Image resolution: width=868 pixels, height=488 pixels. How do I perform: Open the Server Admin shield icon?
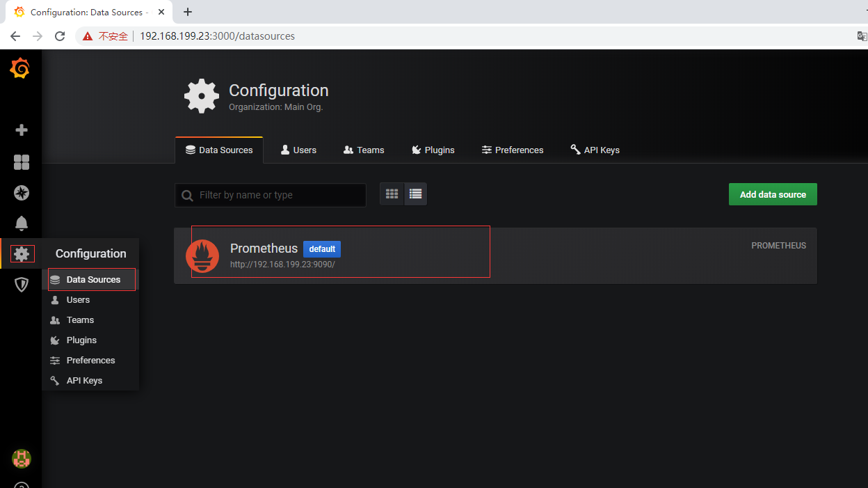(x=22, y=284)
